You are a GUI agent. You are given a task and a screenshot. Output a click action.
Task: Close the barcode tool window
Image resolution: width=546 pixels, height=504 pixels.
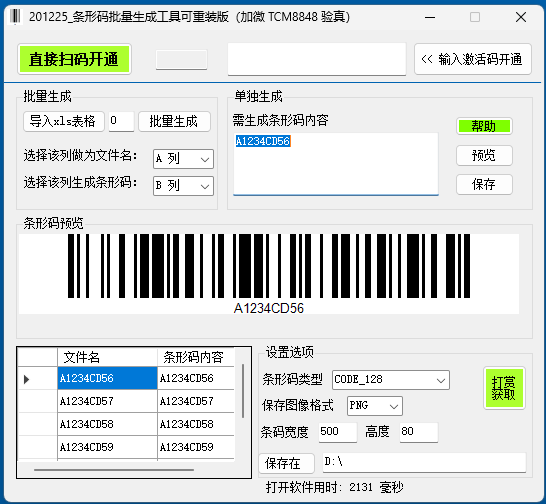521,17
